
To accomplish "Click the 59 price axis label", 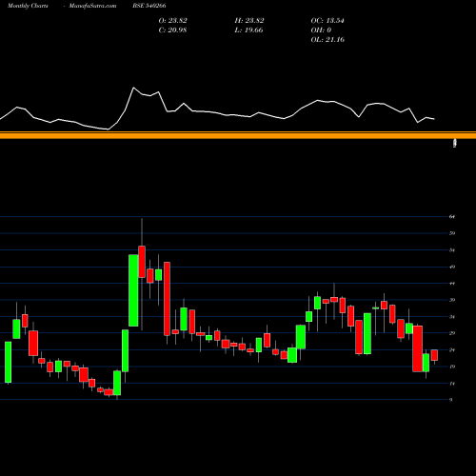I will click(x=452, y=233).
